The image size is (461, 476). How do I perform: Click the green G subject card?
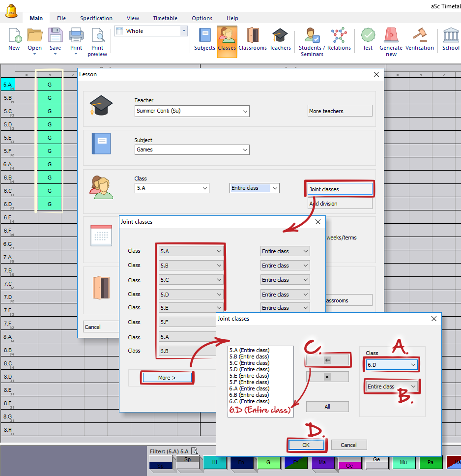(268, 463)
